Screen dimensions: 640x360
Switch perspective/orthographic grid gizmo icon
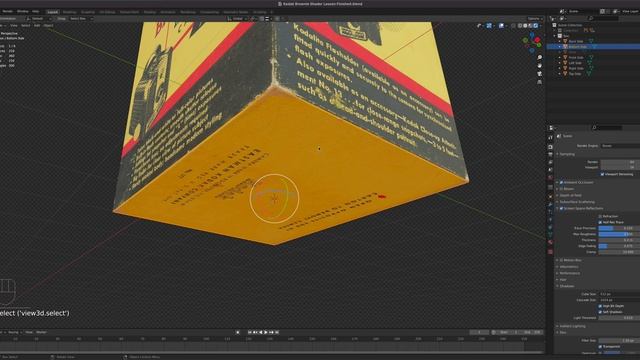tap(540, 82)
